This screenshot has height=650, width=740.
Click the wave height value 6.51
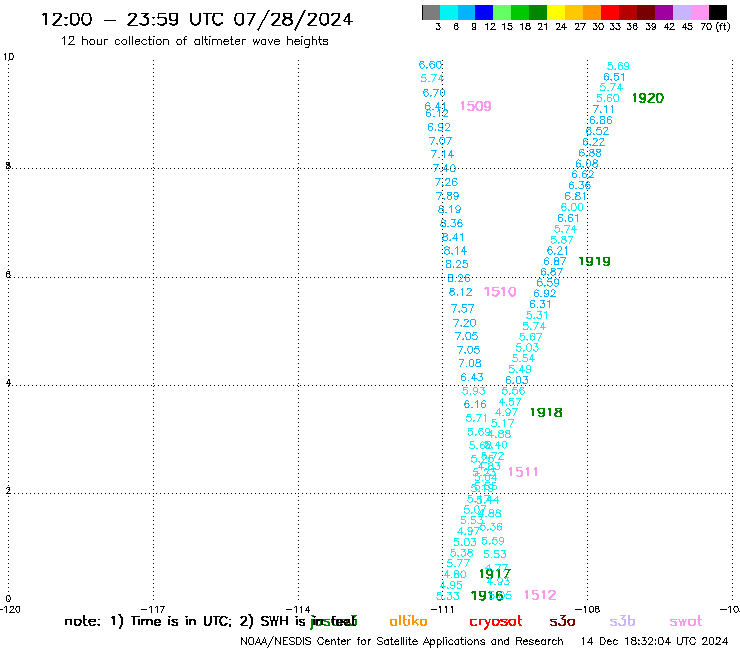coord(614,77)
